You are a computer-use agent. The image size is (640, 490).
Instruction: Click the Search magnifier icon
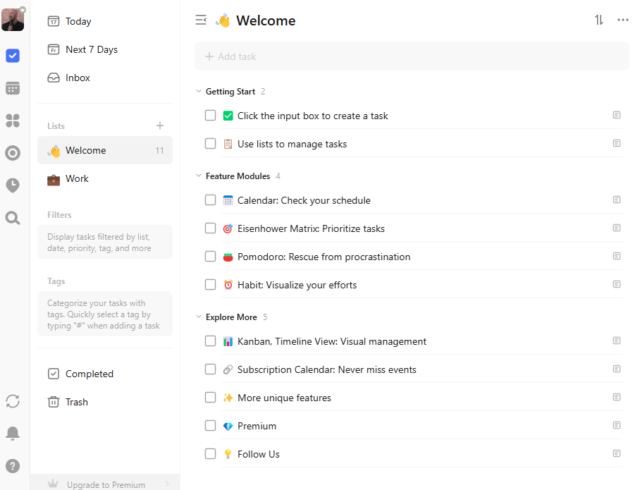(13, 217)
